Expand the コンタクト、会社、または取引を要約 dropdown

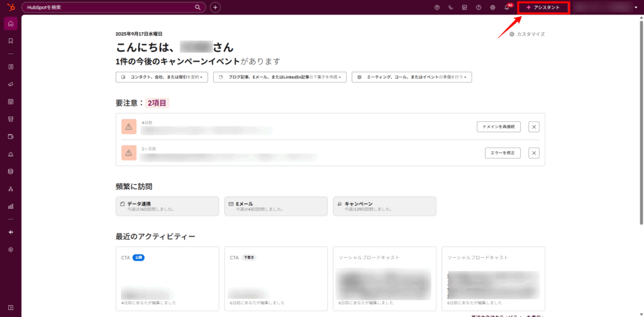pos(162,77)
